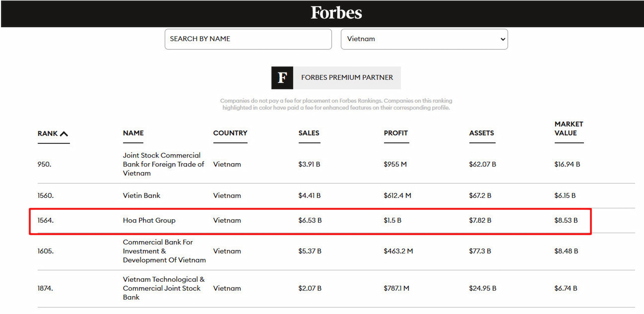The height and width of the screenshot is (314, 644).
Task: Click the Forbes Premium Partner banner
Action: click(347, 78)
